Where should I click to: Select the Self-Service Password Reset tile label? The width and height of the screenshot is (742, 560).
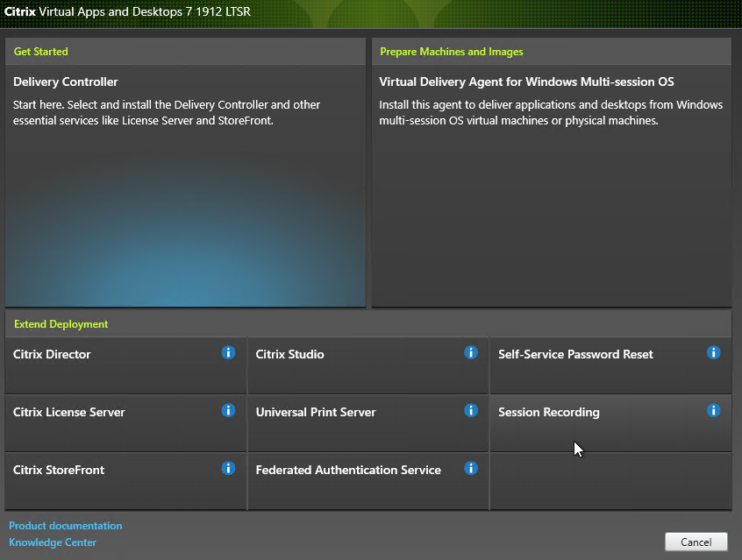coord(575,355)
